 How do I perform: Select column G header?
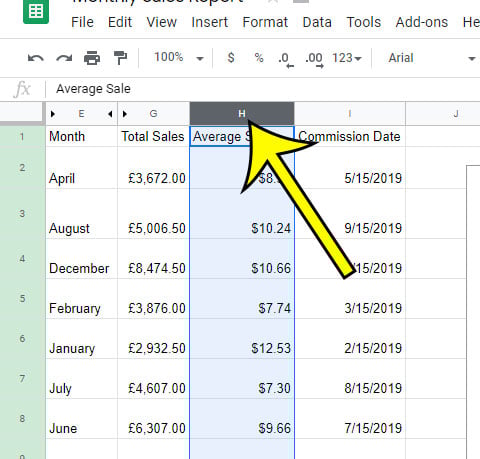pyautogui.click(x=153, y=114)
